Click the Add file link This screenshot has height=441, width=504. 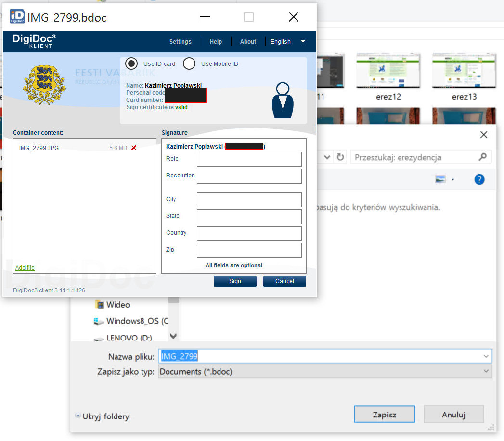tap(25, 268)
